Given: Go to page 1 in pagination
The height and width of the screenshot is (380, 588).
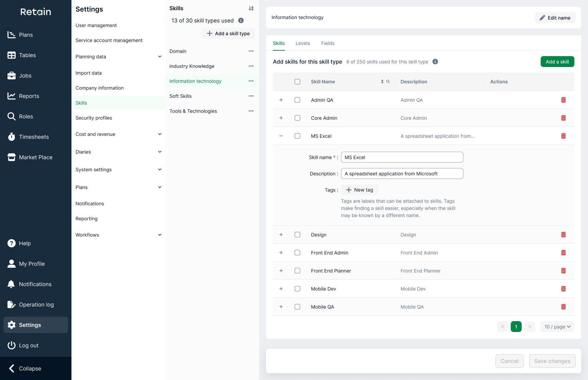Looking at the screenshot, I should point(516,327).
